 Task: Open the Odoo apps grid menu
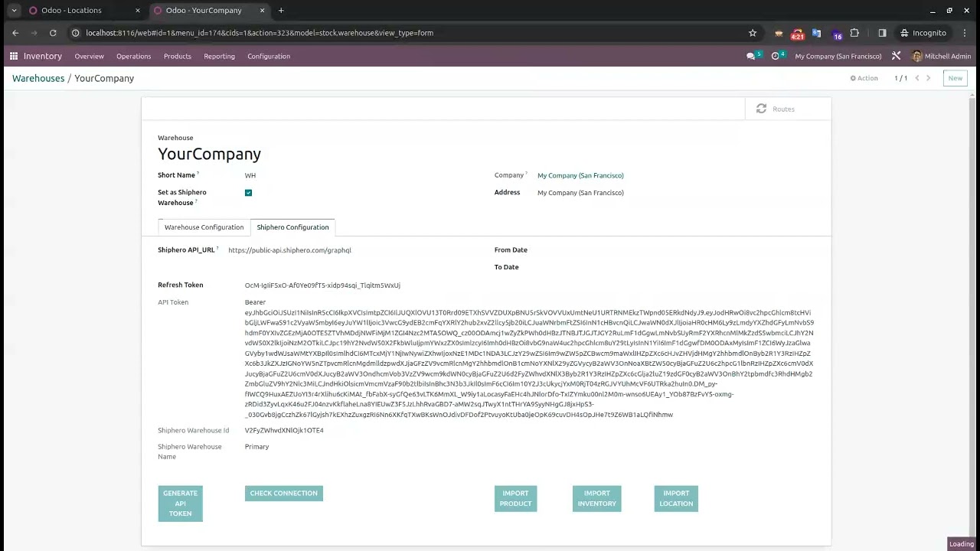pos(14,56)
